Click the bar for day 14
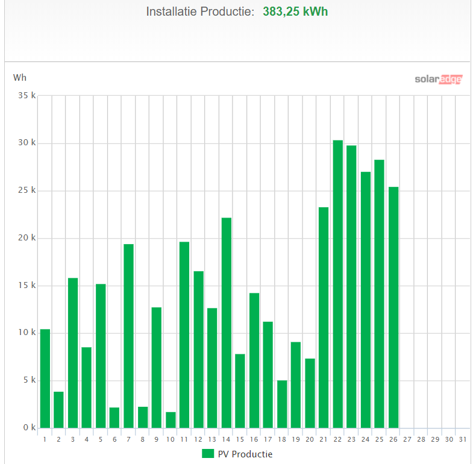476x464 pixels. (x=226, y=322)
